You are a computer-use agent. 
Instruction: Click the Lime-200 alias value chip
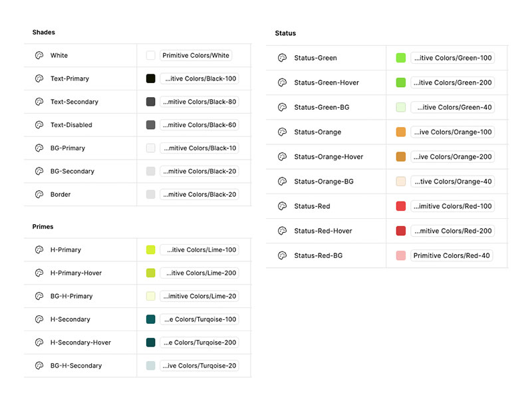click(199, 273)
